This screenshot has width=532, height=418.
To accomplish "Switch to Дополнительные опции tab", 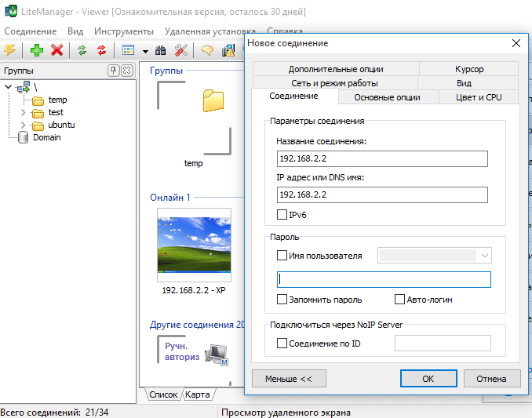I will (336, 69).
